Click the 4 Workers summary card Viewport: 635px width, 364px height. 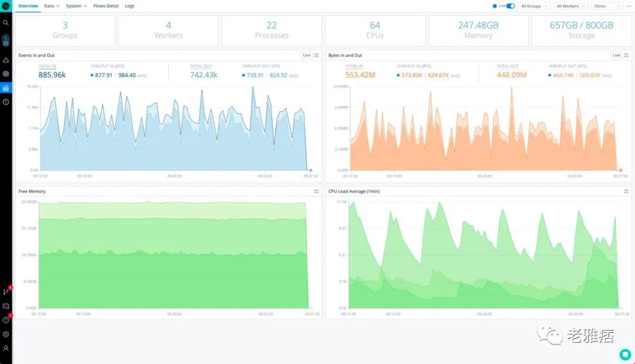point(169,31)
